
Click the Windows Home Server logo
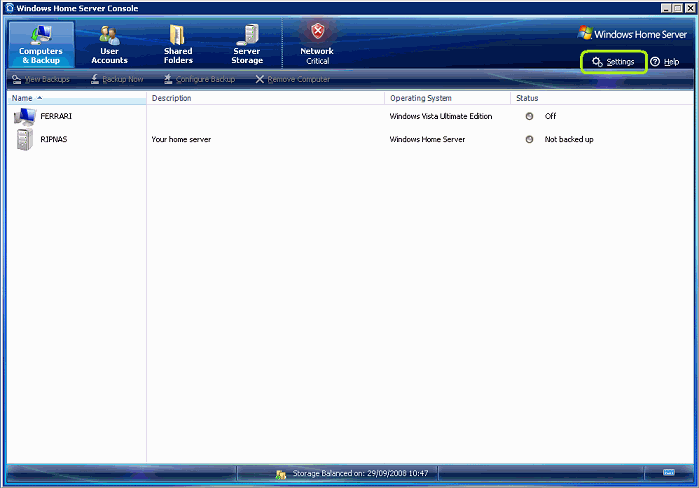[x=632, y=34]
